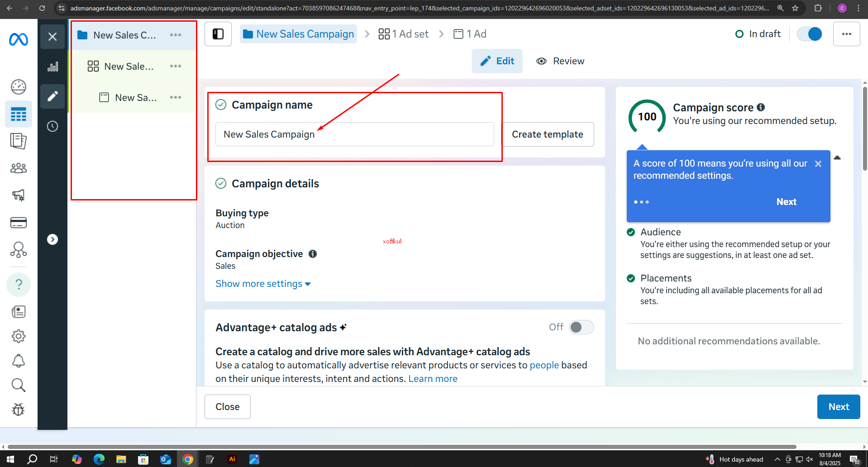Click the search magnifier in sidebar
The width and height of the screenshot is (868, 467).
[x=19, y=385]
